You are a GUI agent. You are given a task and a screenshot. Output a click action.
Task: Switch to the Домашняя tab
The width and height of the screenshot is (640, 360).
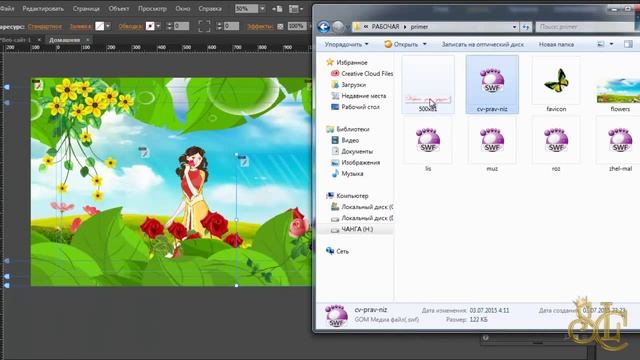[64, 40]
